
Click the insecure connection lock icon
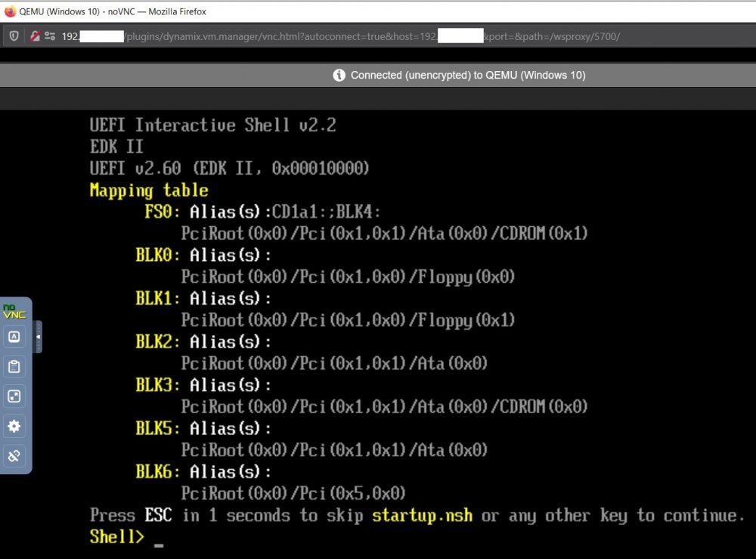[x=35, y=36]
